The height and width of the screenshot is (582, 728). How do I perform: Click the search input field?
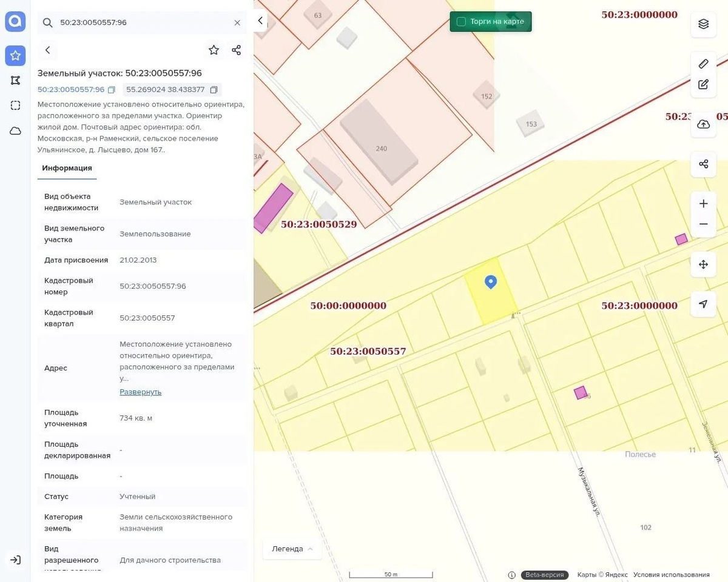tap(143, 22)
